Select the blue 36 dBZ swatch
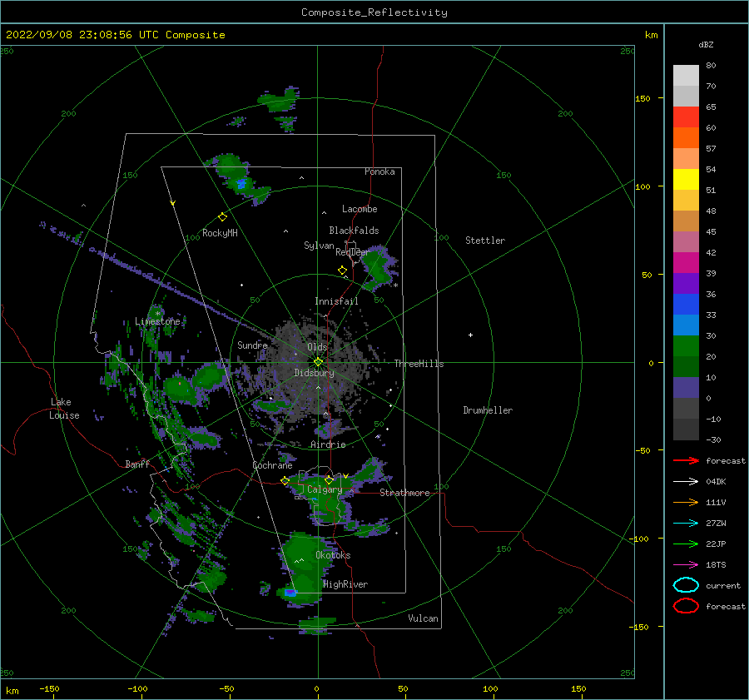 [686, 305]
